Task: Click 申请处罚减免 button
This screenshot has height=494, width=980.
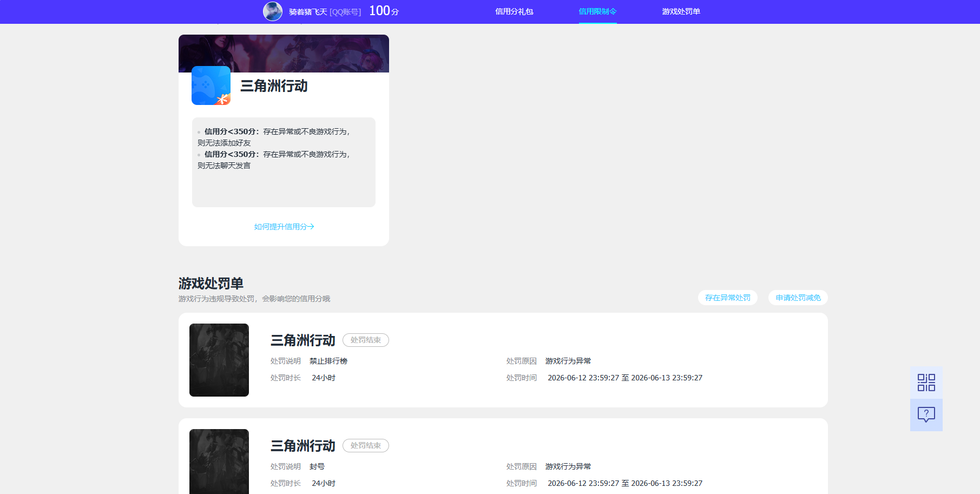Action: pyautogui.click(x=798, y=298)
